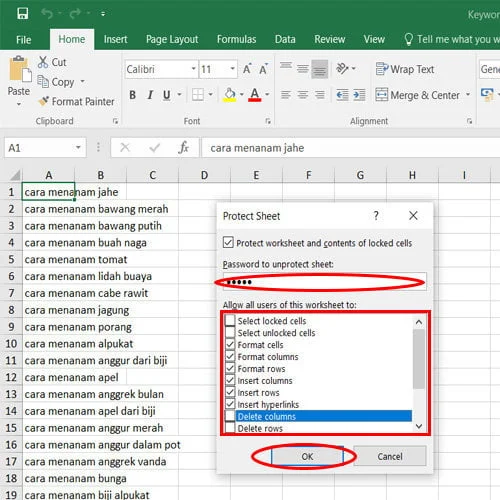
Task: Click the Copy icon
Action: point(43,82)
